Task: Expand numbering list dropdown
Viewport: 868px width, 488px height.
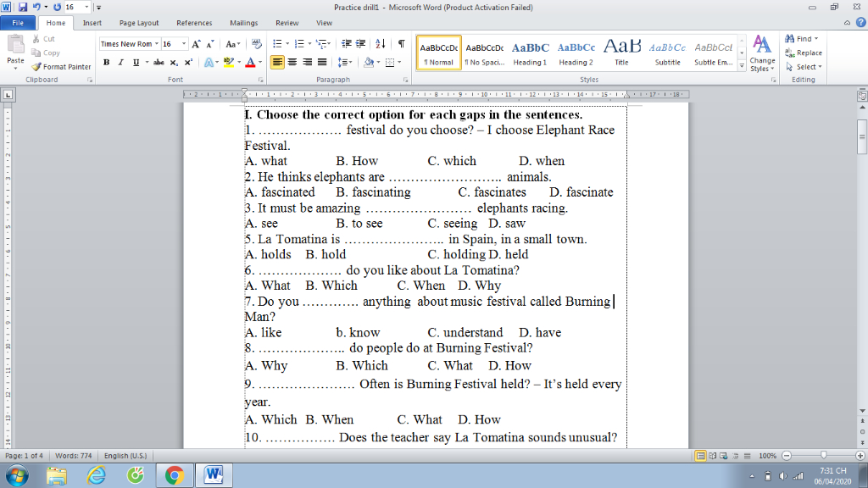Action: (x=309, y=44)
